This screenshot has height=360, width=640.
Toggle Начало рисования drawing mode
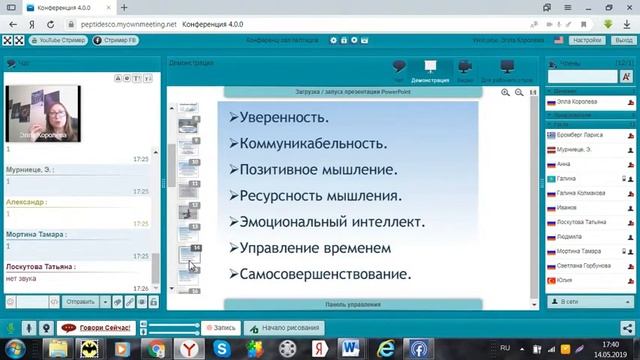tap(284, 328)
